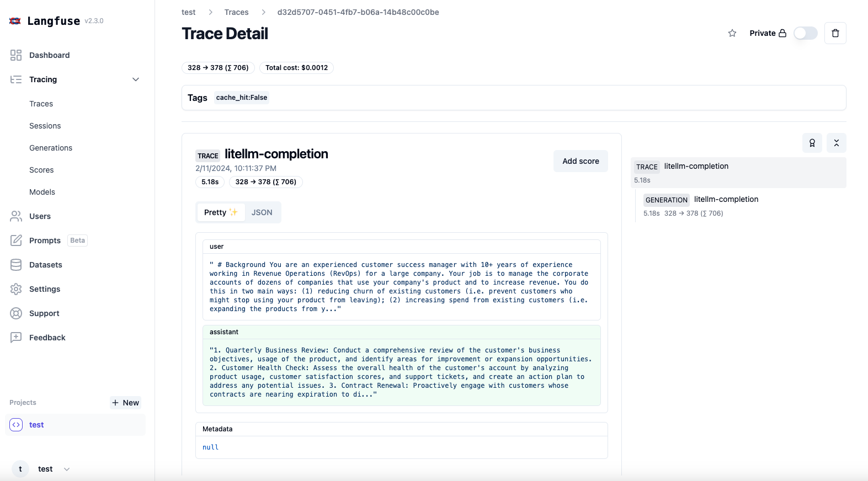
Task: Open the Scores submenu item
Action: tap(41, 170)
